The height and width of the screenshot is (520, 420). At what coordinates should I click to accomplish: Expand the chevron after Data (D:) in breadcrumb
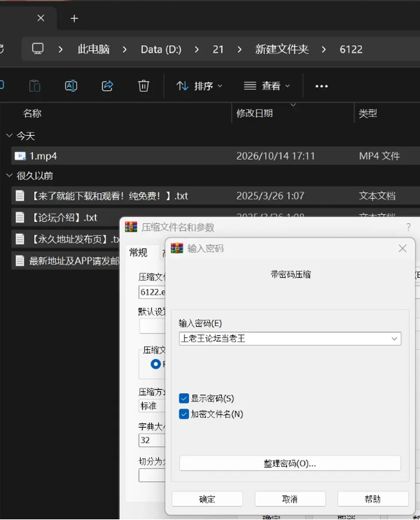tap(197, 49)
